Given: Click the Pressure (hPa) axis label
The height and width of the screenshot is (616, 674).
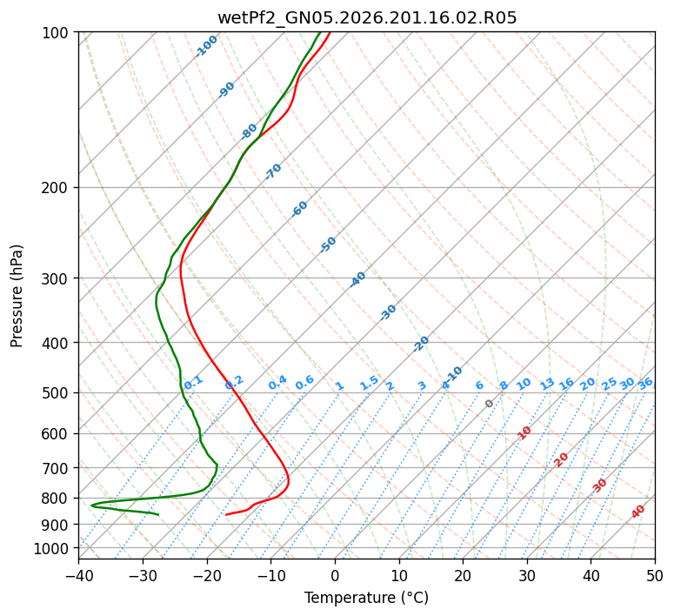Looking at the screenshot, I should [x=16, y=296].
